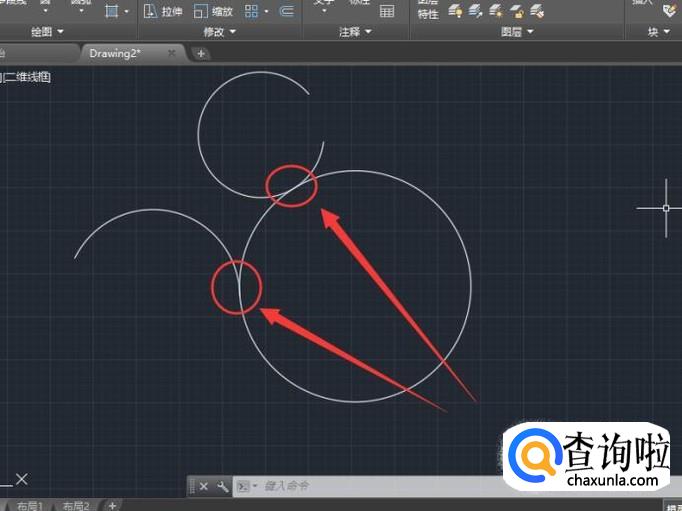This screenshot has width=682, height=511.
Task: Click the first layer icon with lightbulb
Action: coord(455,11)
